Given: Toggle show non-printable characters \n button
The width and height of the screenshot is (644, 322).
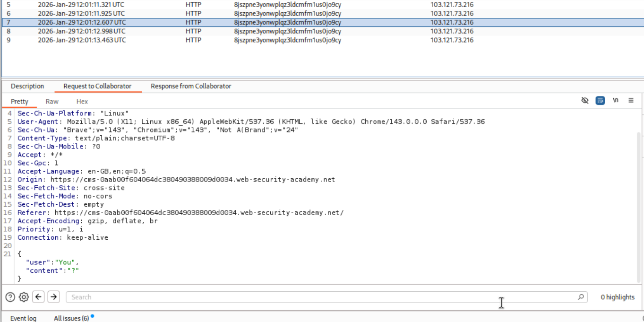Looking at the screenshot, I should tap(616, 101).
